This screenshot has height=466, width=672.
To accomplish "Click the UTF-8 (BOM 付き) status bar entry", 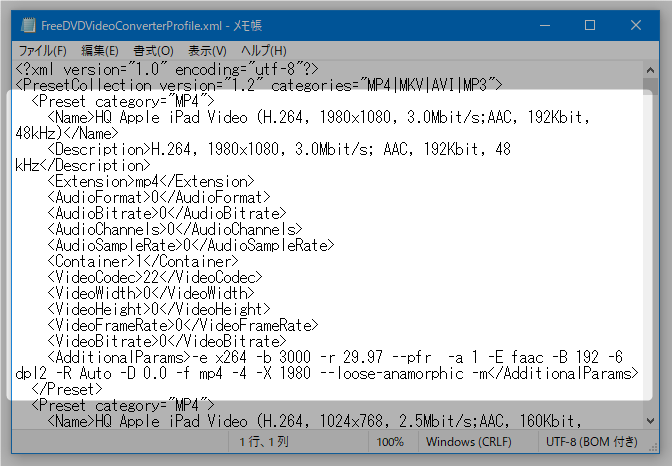I will (591, 442).
